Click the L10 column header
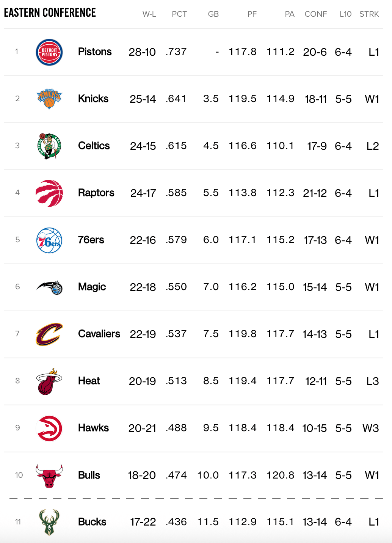This screenshot has height=543, width=392. point(345,14)
